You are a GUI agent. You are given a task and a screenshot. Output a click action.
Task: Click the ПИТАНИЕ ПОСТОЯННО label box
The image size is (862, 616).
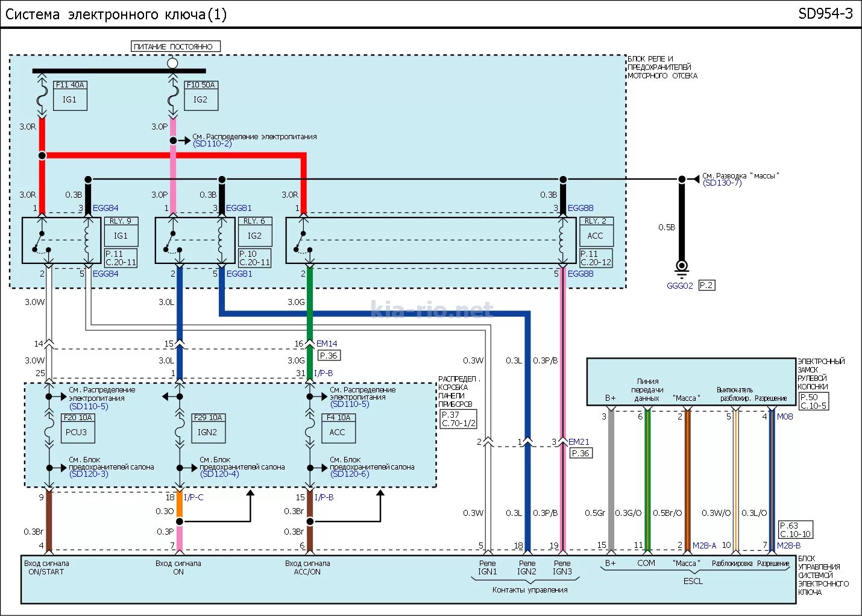coord(176,46)
